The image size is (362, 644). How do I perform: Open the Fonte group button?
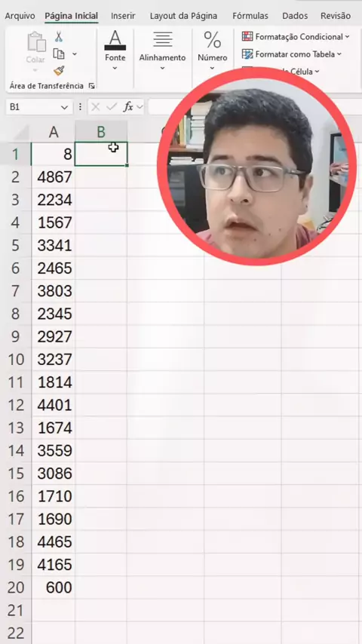point(115,50)
